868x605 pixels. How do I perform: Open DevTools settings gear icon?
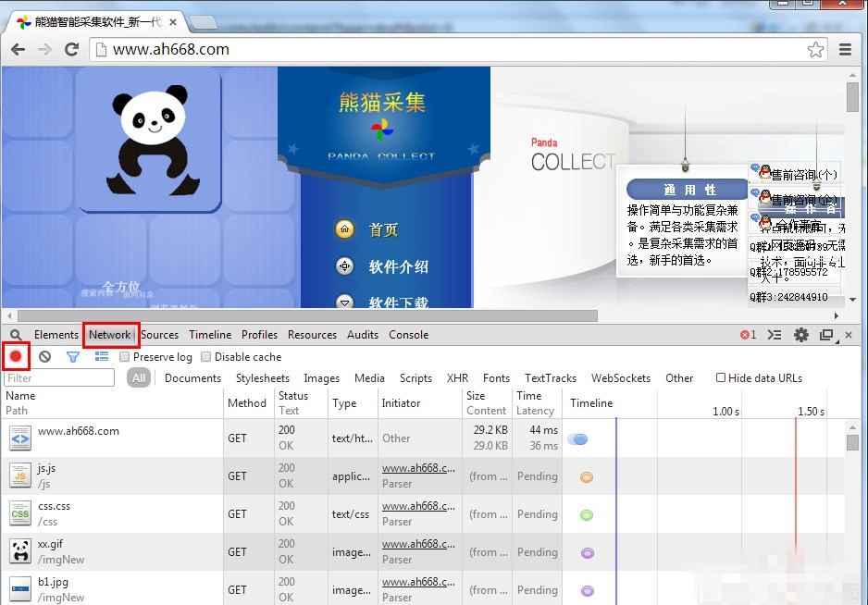[x=801, y=335]
